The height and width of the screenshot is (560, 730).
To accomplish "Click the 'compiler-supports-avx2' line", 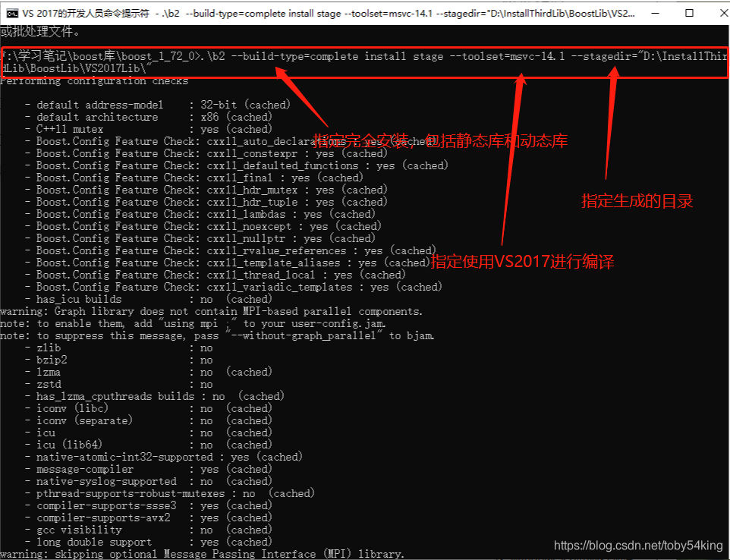I will (x=149, y=518).
